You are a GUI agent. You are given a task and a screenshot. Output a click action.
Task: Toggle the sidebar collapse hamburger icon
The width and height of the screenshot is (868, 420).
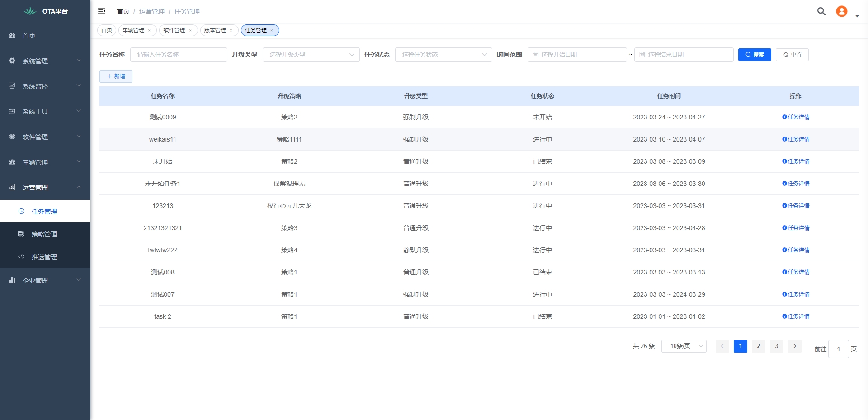pos(102,11)
